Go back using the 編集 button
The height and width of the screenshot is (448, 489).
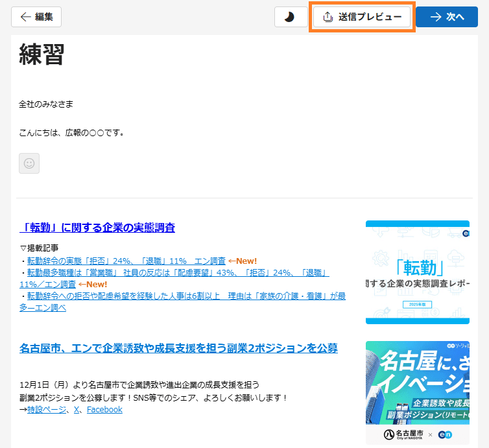pos(36,18)
